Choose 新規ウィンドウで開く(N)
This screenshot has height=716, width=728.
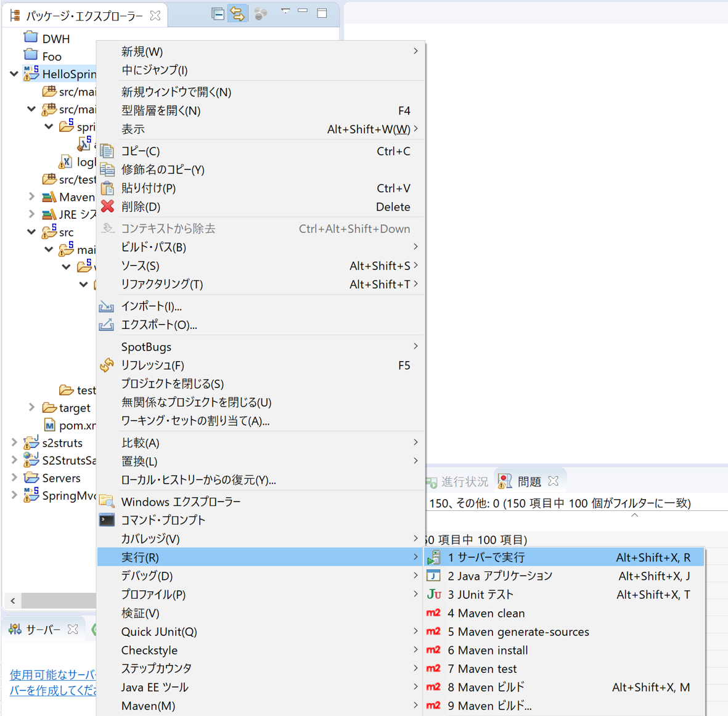261,92
